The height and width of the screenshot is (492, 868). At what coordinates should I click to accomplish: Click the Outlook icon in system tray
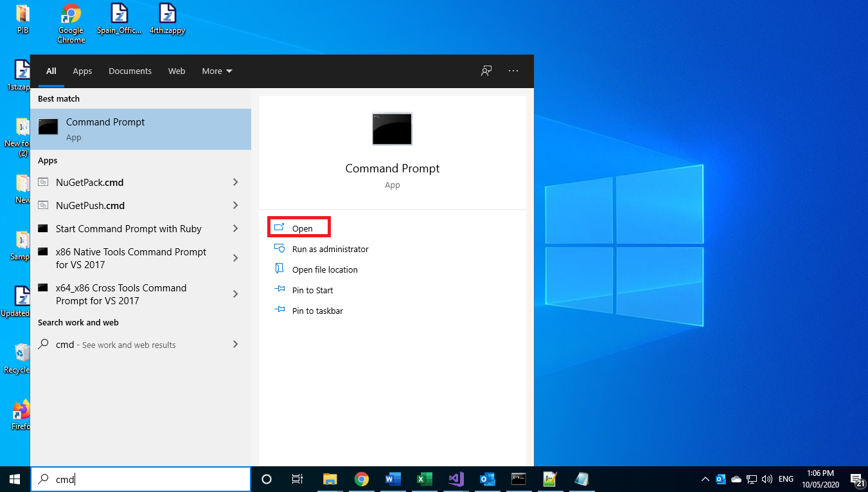click(721, 479)
